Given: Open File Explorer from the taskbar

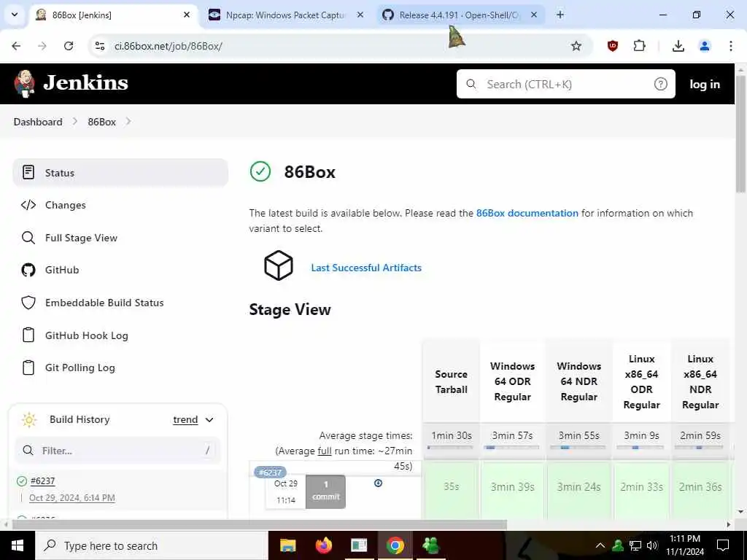Looking at the screenshot, I should 287,545.
